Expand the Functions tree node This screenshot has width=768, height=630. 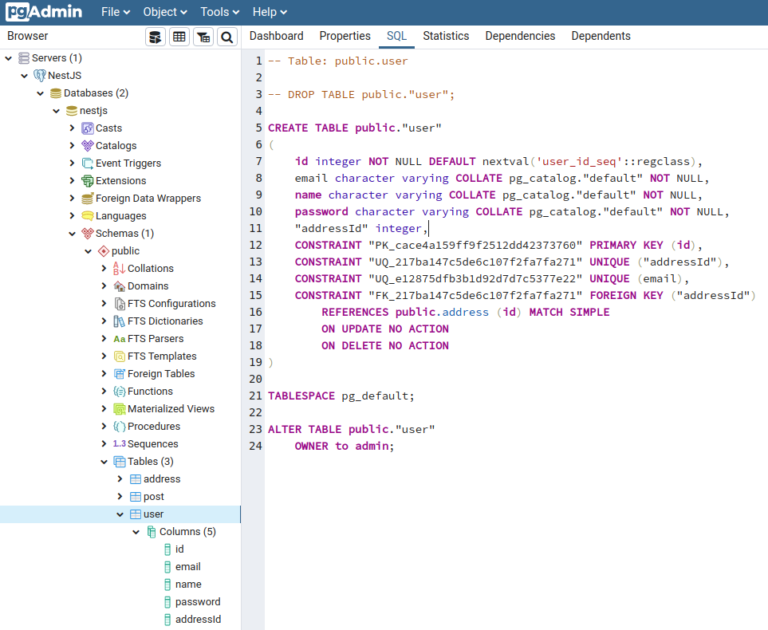point(104,391)
